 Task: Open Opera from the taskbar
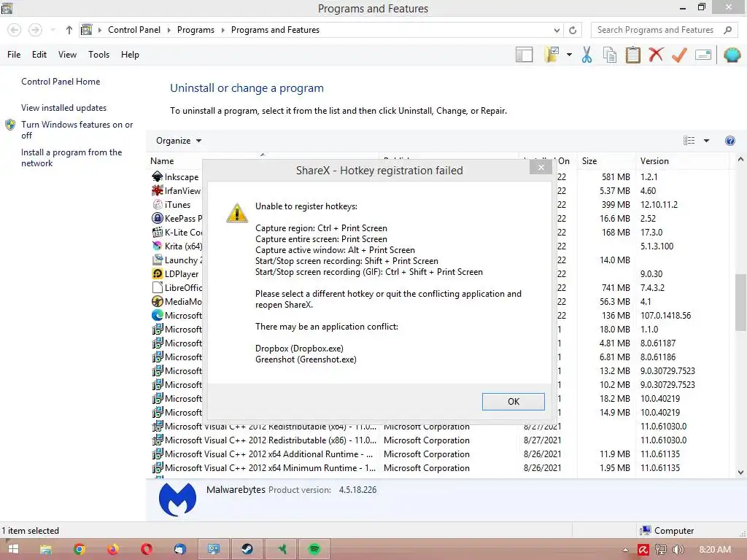click(x=146, y=549)
